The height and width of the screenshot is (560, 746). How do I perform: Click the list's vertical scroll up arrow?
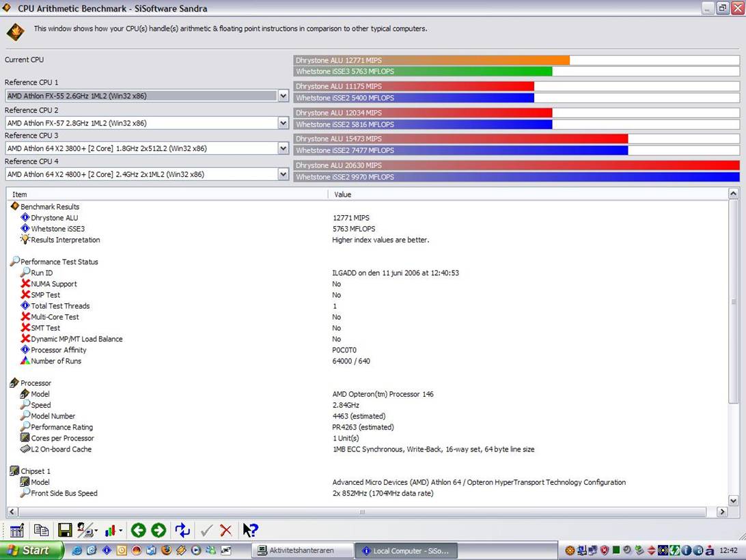click(x=733, y=193)
